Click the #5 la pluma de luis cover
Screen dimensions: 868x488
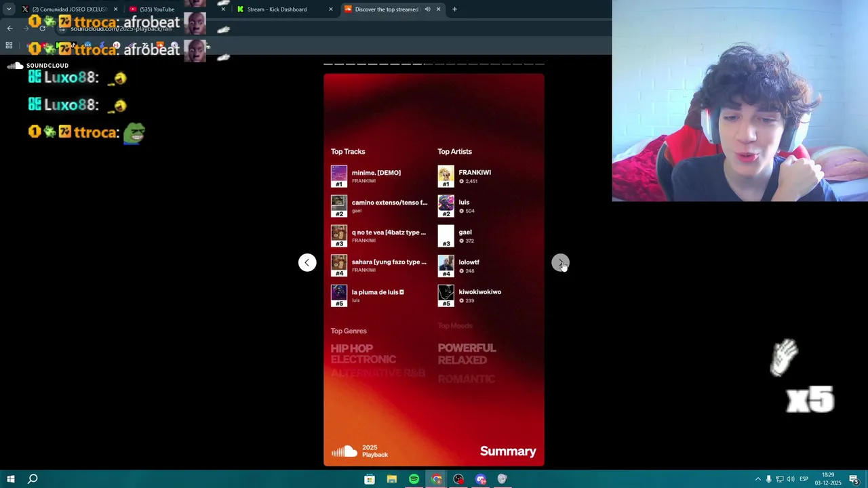pyautogui.click(x=339, y=296)
